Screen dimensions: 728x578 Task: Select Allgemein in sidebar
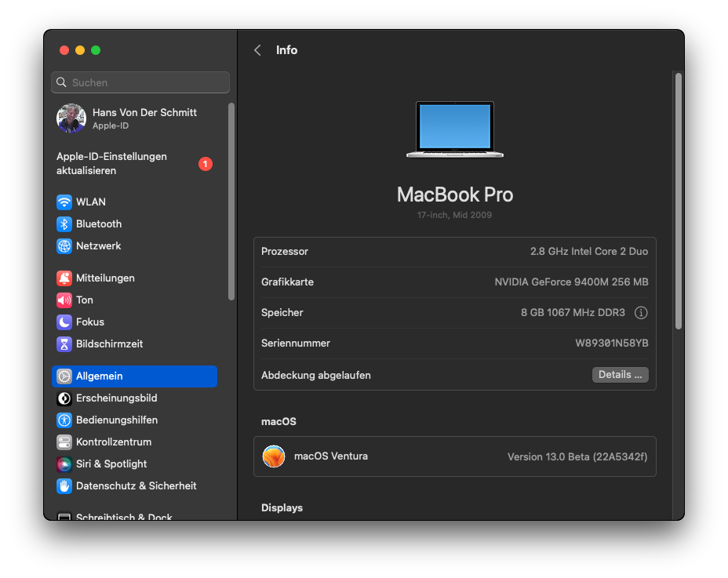tap(135, 376)
